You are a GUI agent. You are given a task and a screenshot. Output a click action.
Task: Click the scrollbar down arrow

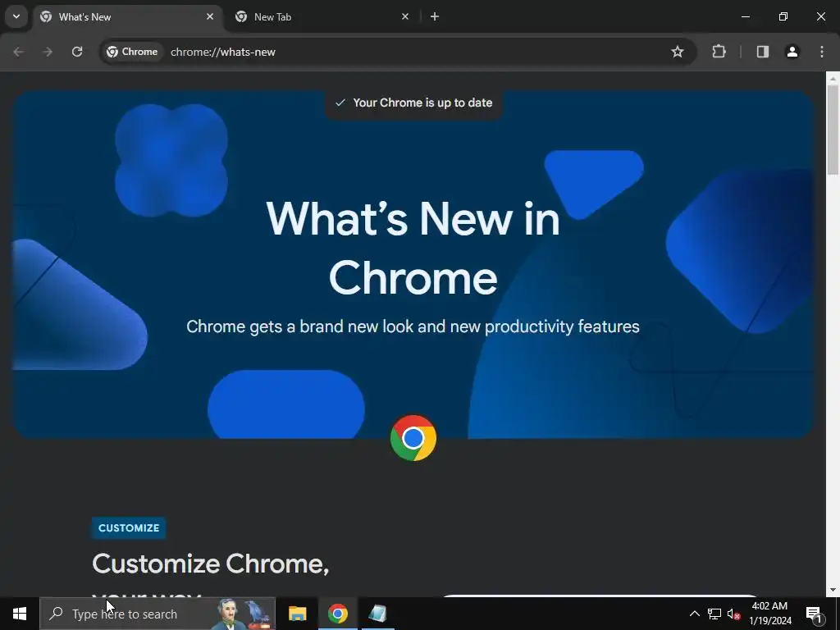833,591
